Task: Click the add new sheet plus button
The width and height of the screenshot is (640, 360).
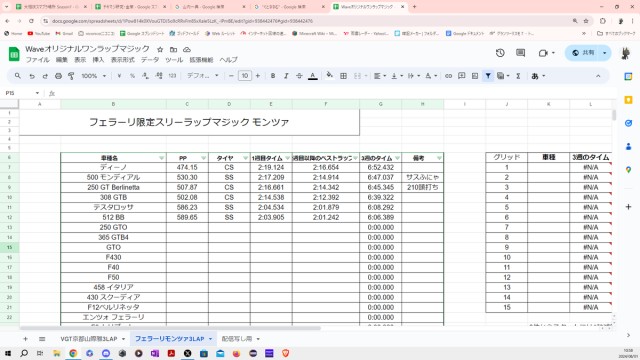Action: [25, 339]
